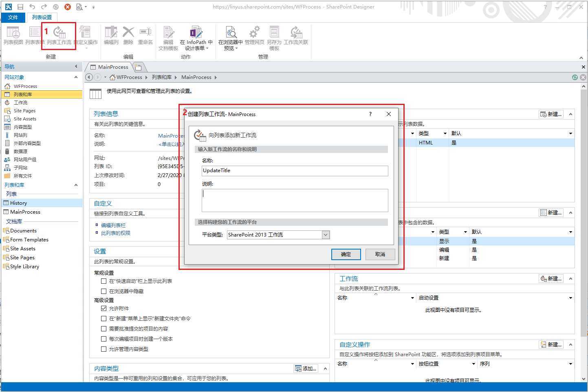Click in the workflow Name input field
Viewport: 588px width, 392px height.
pos(295,171)
